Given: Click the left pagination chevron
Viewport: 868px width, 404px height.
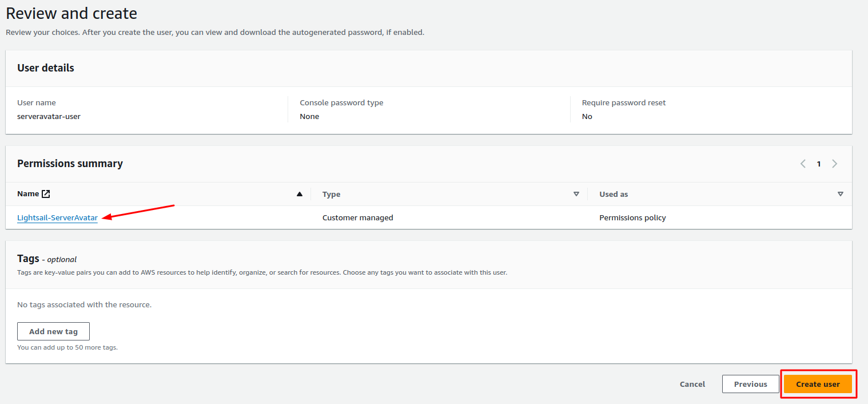Looking at the screenshot, I should (802, 163).
